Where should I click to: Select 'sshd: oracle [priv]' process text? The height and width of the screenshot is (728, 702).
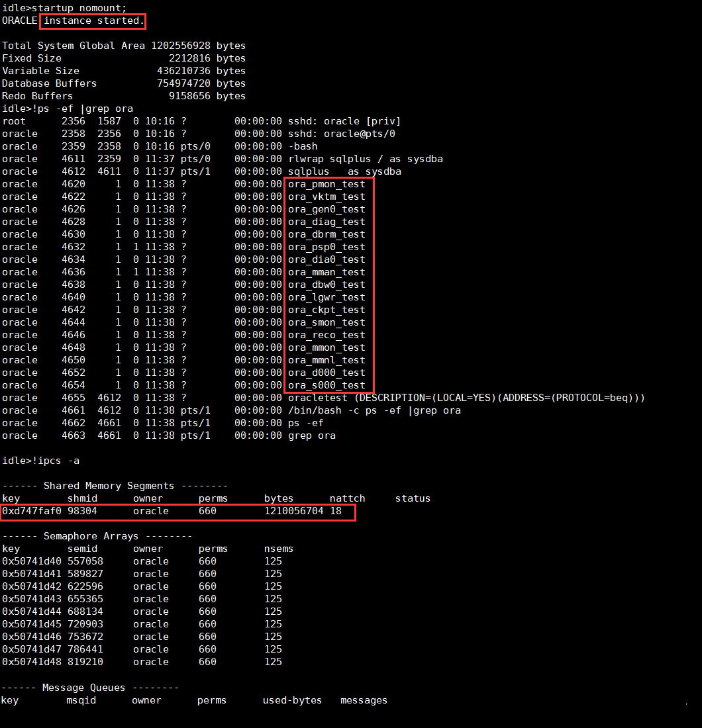point(344,121)
